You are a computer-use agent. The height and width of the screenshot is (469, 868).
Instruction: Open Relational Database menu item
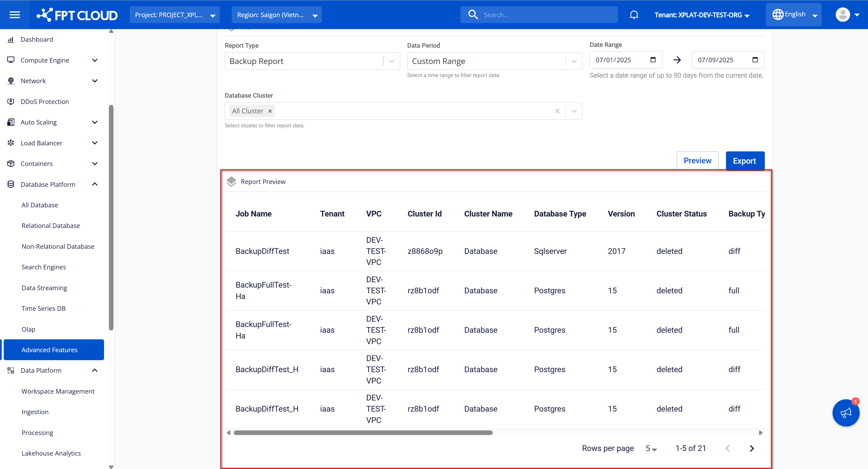click(51, 226)
